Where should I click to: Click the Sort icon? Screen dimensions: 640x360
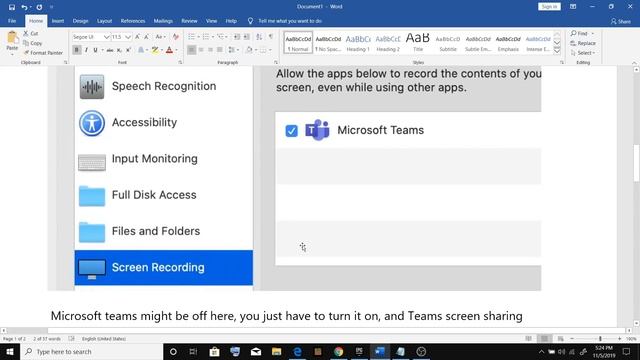(259, 37)
